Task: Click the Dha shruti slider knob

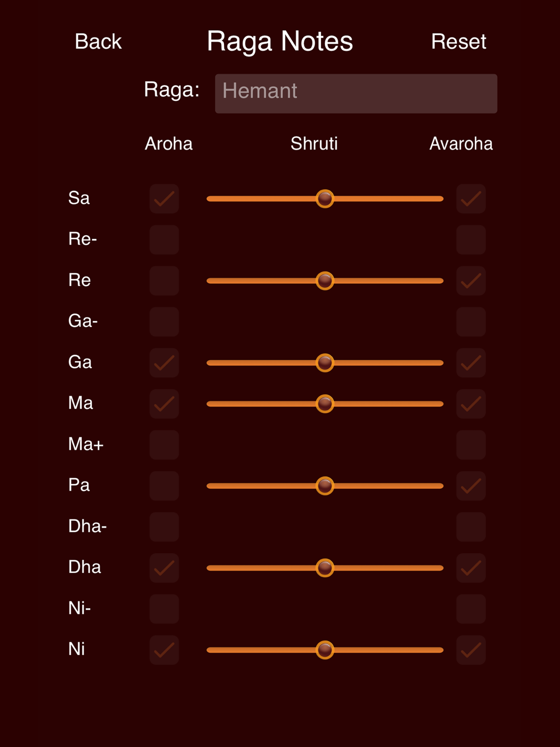Action: tap(325, 568)
